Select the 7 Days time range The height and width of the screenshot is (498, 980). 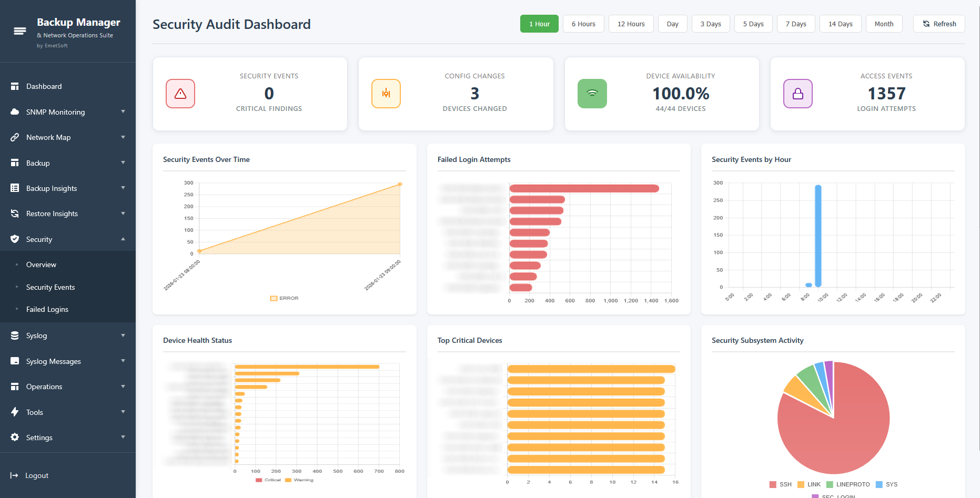click(796, 24)
